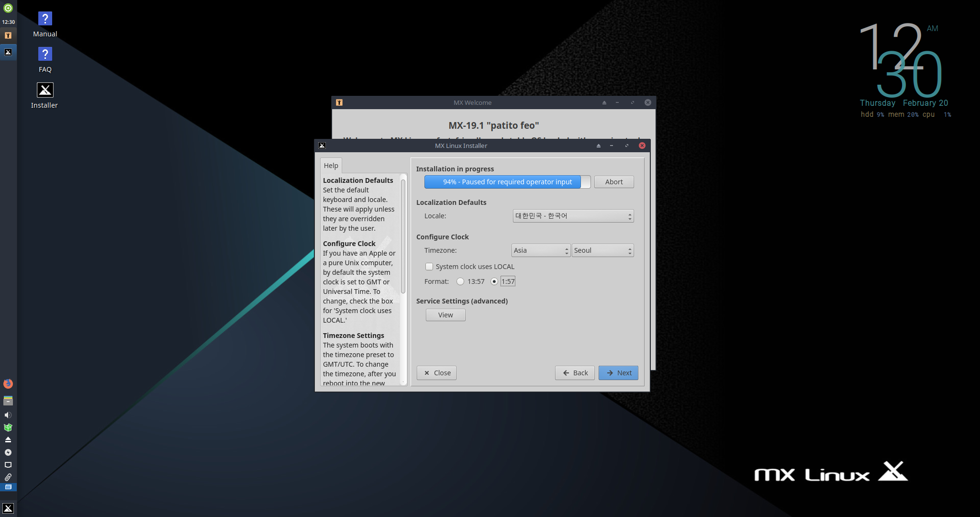Launch Firefox from the panel
The height and width of the screenshot is (517, 980).
pyautogui.click(x=8, y=383)
